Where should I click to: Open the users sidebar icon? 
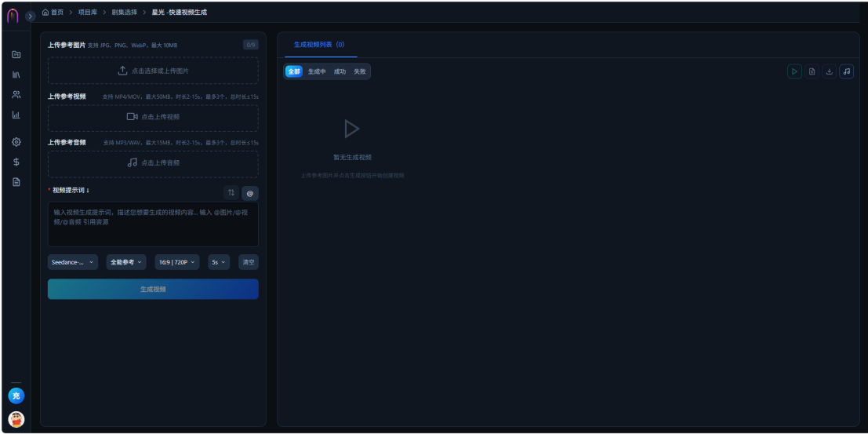(16, 95)
